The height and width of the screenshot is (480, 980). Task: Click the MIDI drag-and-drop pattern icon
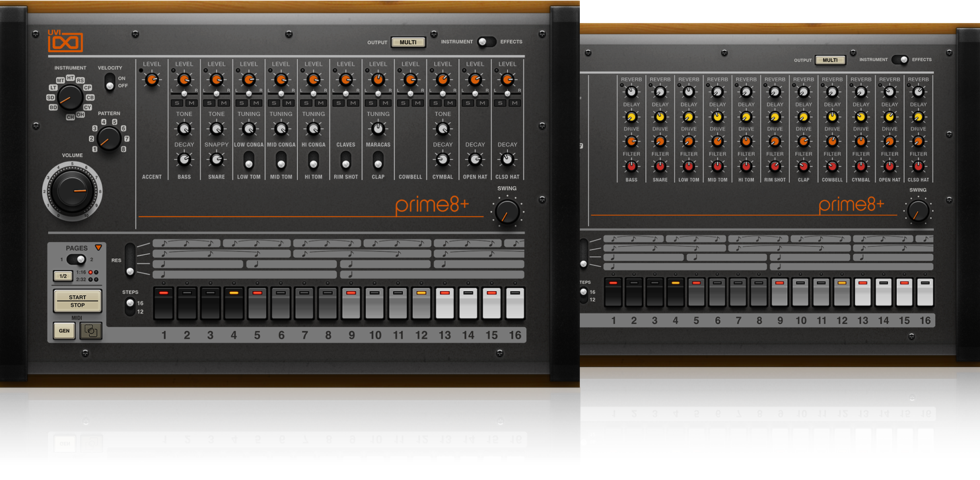pos(90,330)
